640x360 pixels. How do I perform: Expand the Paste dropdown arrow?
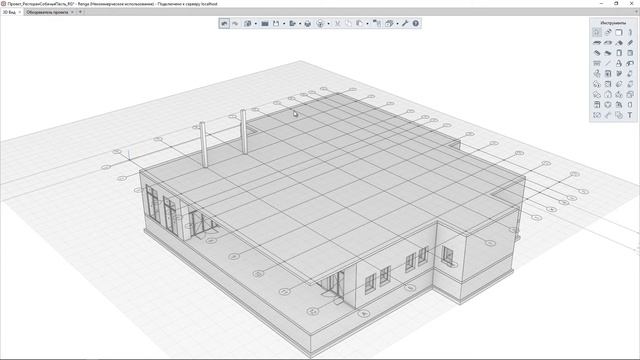367,24
